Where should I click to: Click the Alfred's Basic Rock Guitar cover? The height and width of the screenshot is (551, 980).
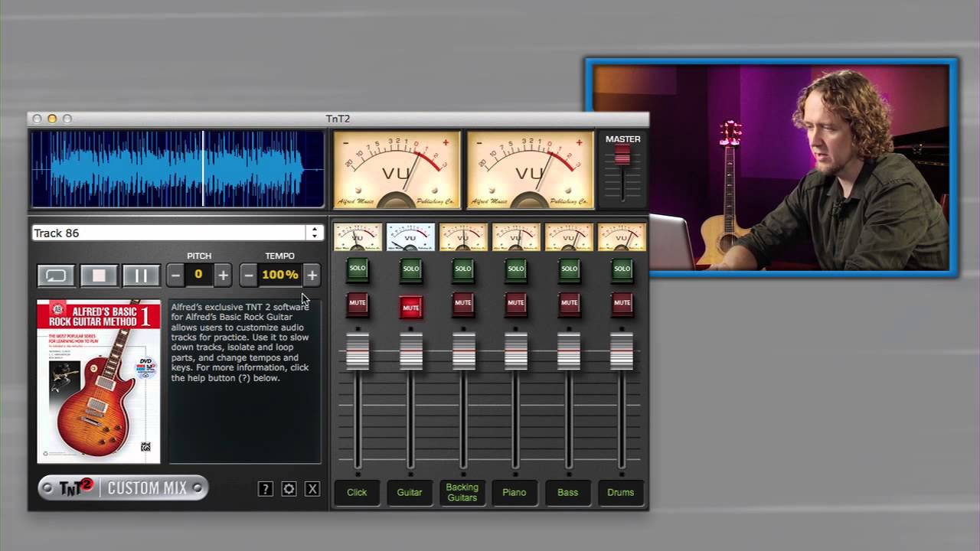pos(99,381)
